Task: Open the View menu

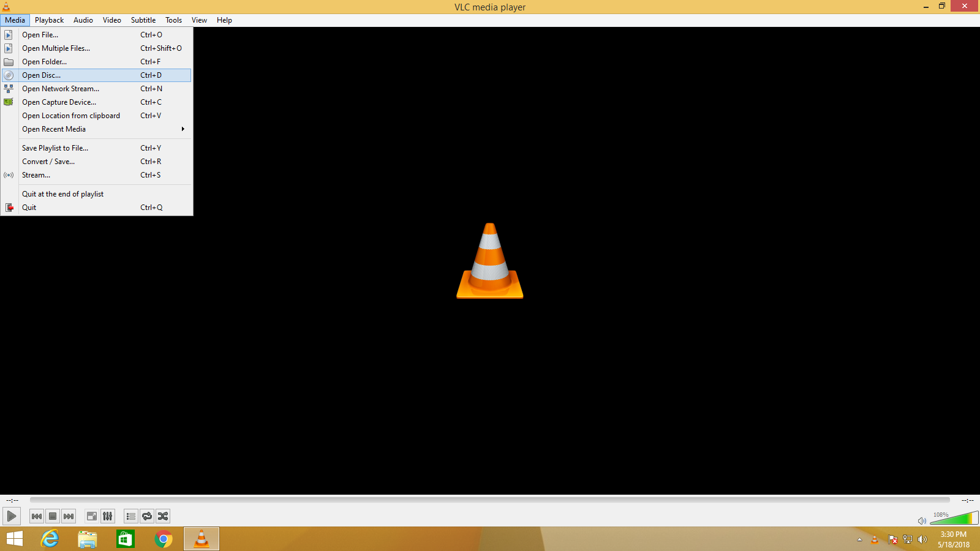Action: (x=199, y=20)
